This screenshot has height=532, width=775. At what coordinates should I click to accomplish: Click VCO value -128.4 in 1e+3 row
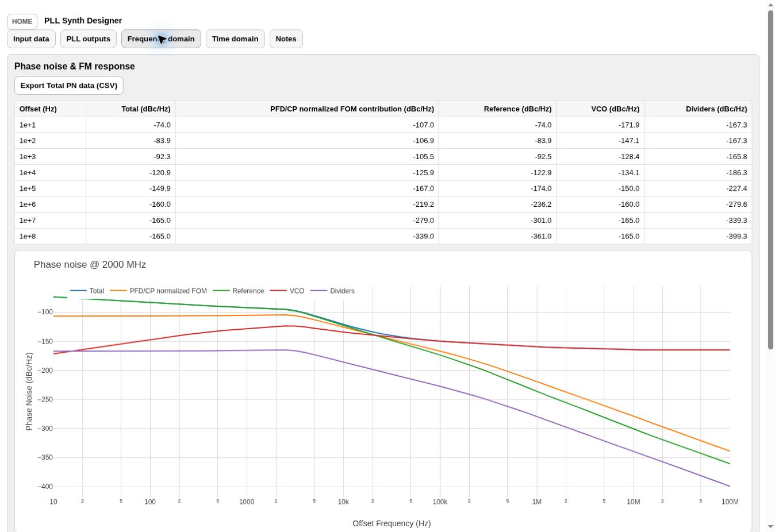pyautogui.click(x=600, y=157)
